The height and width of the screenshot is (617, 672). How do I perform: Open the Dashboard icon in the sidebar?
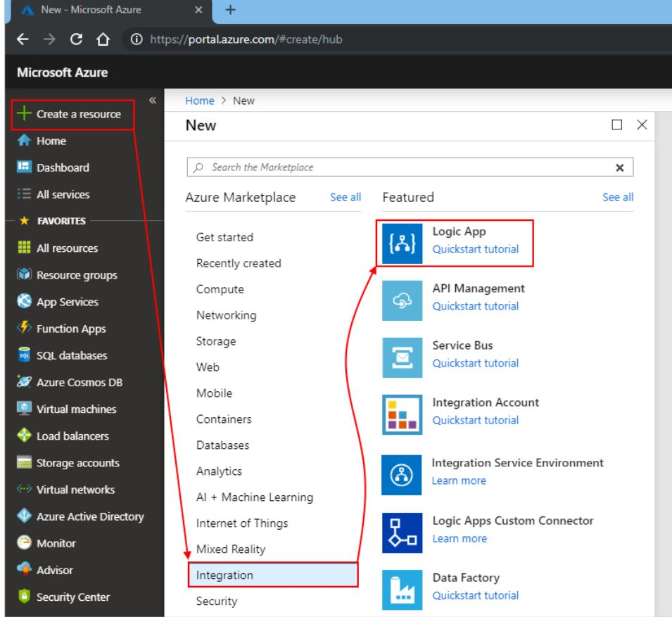tap(24, 167)
